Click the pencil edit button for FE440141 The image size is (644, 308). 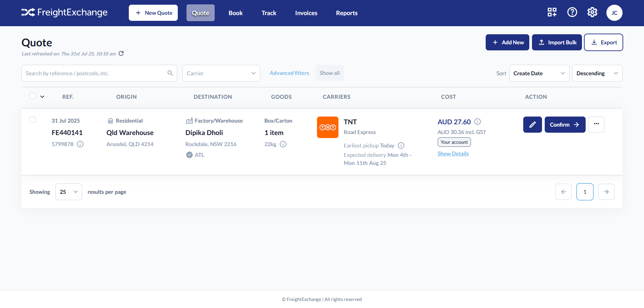tap(533, 125)
